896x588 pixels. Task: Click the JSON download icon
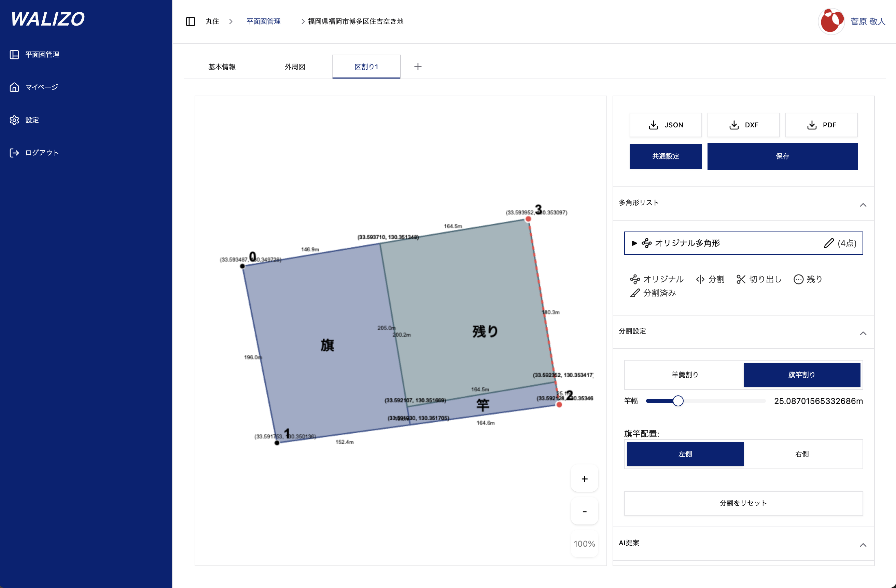654,125
